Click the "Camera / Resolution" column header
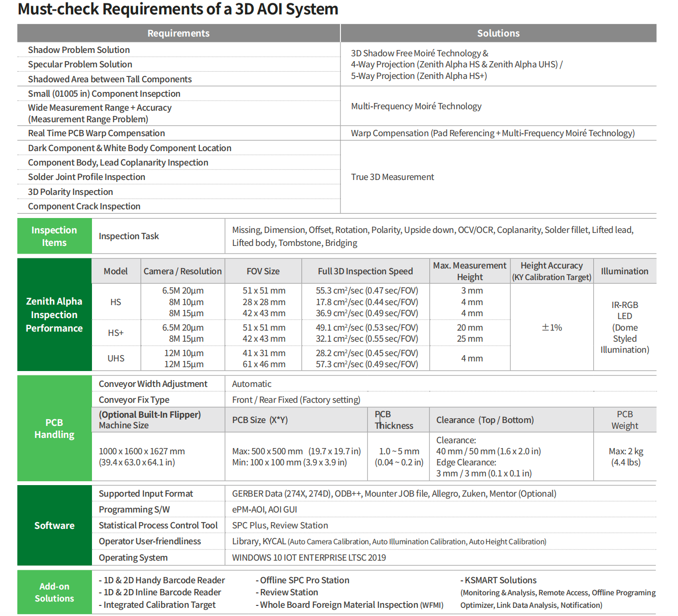The image size is (678, 616). point(183,271)
